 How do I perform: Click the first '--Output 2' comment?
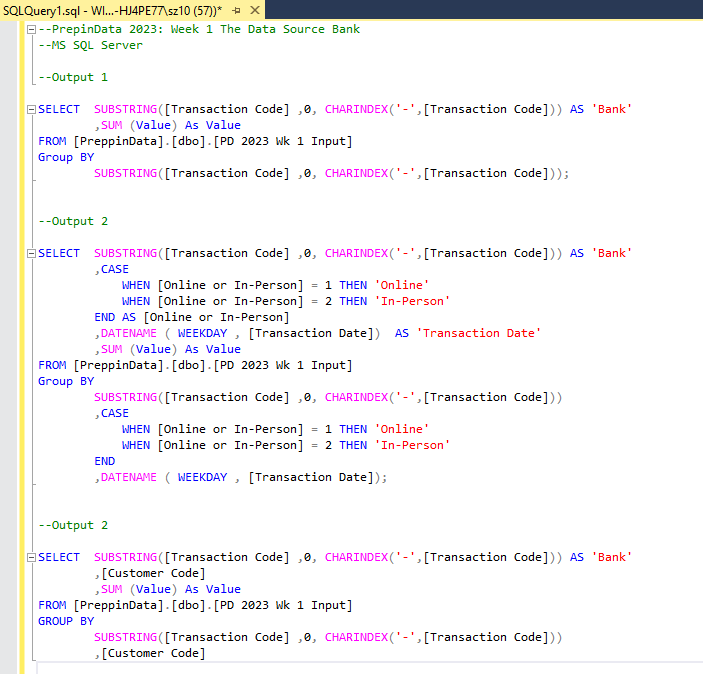pos(73,221)
